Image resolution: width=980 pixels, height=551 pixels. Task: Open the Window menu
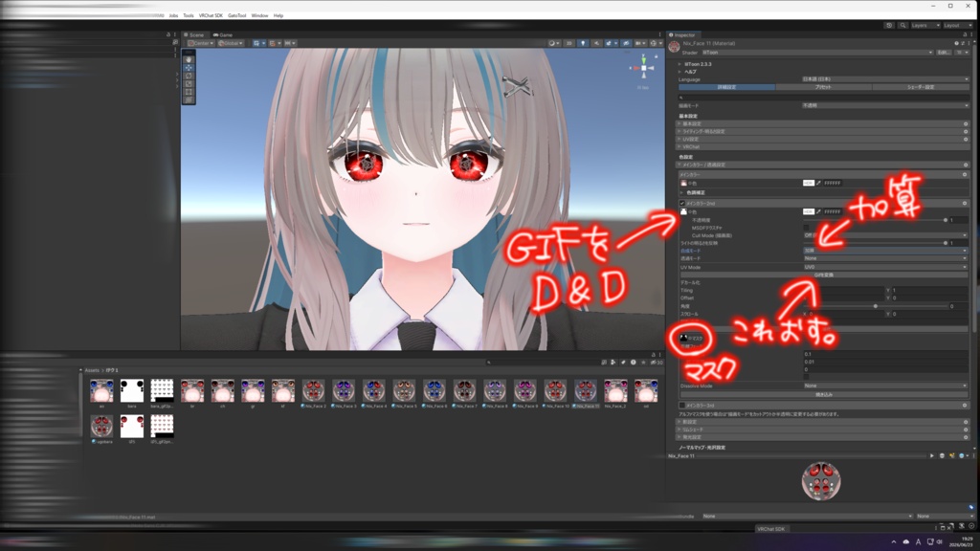(259, 15)
